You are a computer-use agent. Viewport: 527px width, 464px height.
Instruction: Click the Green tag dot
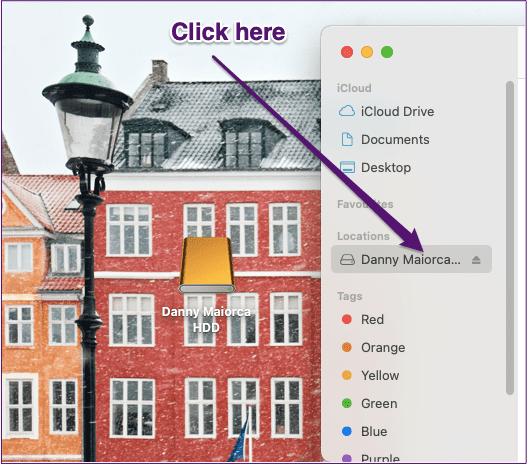(x=347, y=403)
